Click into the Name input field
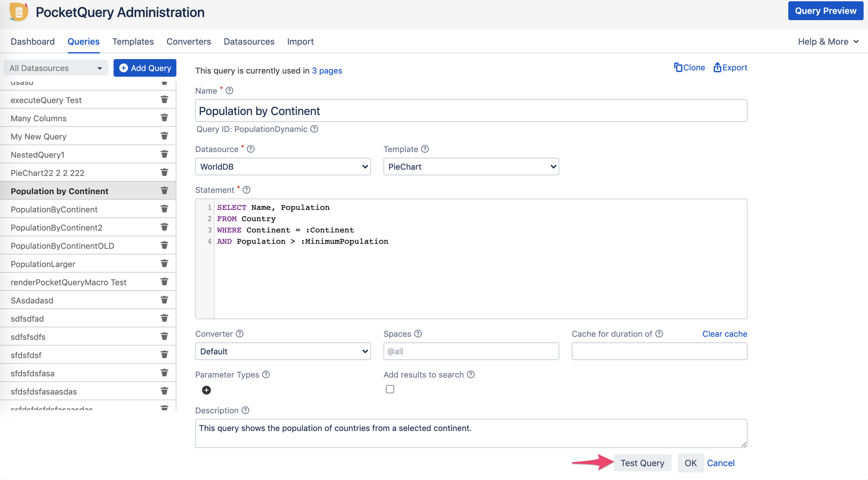This screenshot has height=480, width=868. tap(471, 111)
